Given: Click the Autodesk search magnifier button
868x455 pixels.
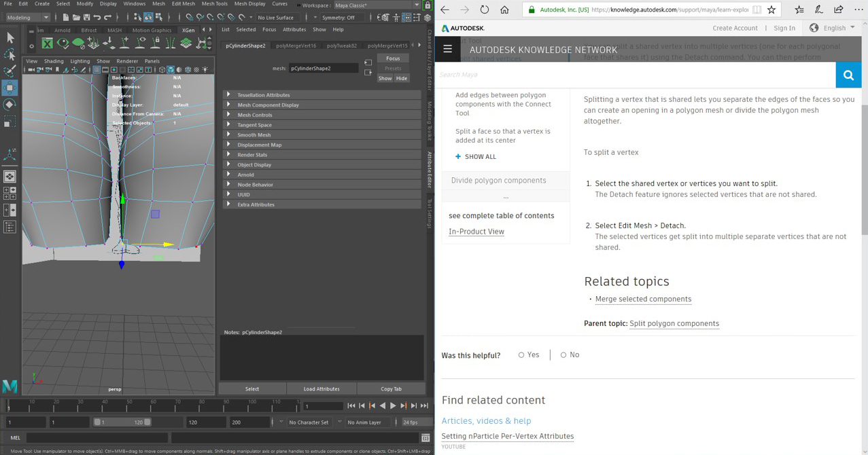Looking at the screenshot, I should click(x=848, y=75).
